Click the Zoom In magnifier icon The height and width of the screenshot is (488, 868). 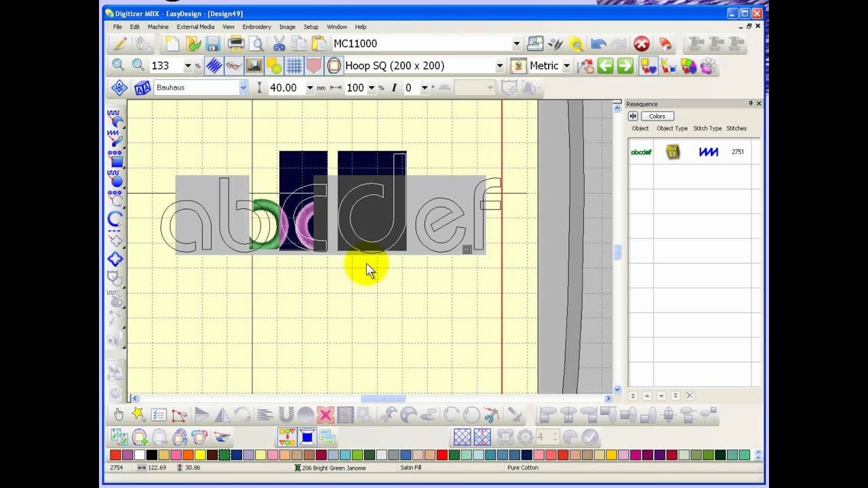point(118,65)
